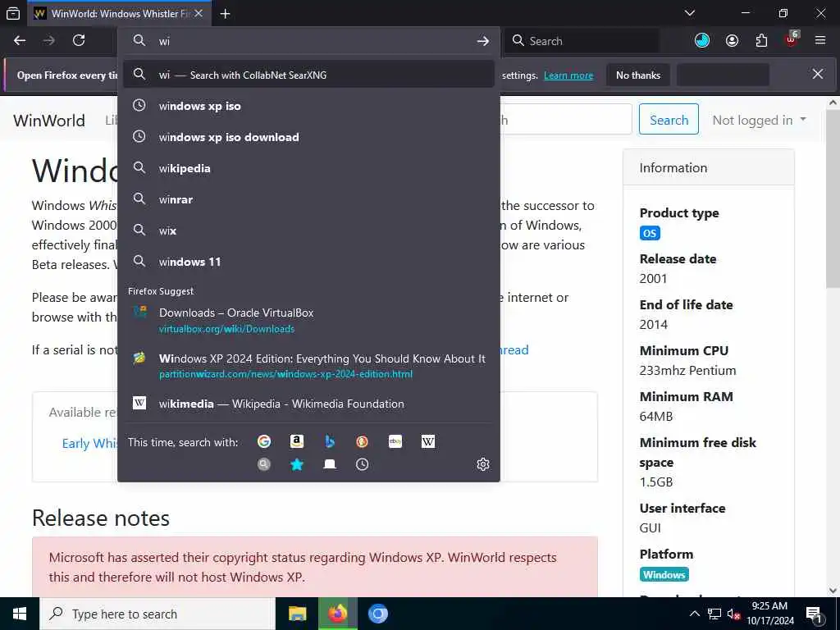Image resolution: width=840 pixels, height=630 pixels.
Task: Open the Not logged in dropdown
Action: click(x=759, y=120)
